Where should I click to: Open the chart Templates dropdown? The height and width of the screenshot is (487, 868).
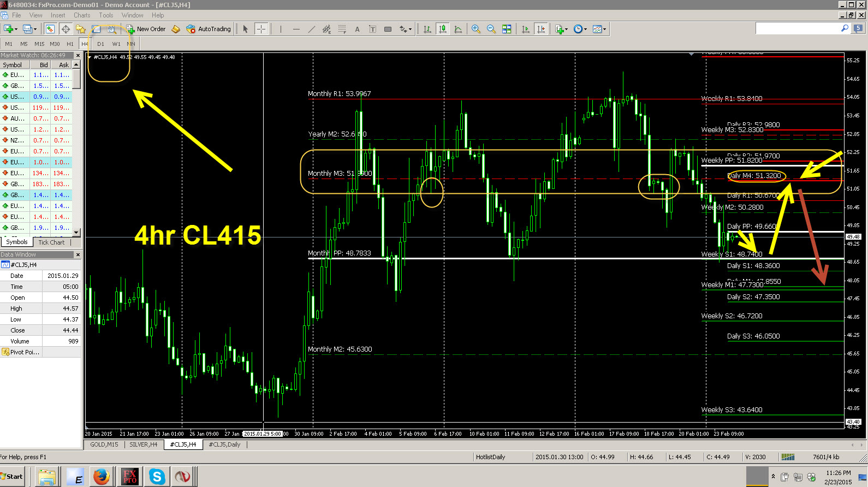pyautogui.click(x=604, y=29)
